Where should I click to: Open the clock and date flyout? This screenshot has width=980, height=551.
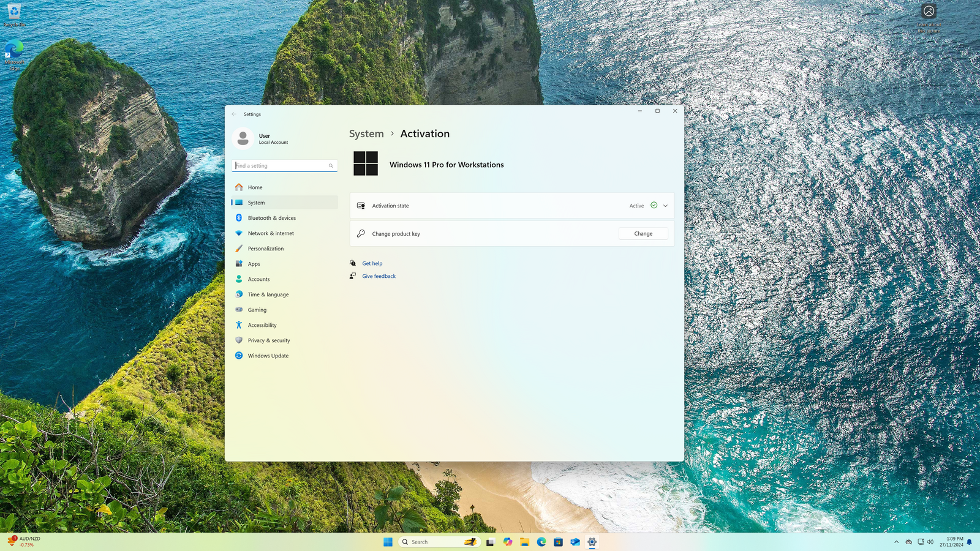click(951, 542)
